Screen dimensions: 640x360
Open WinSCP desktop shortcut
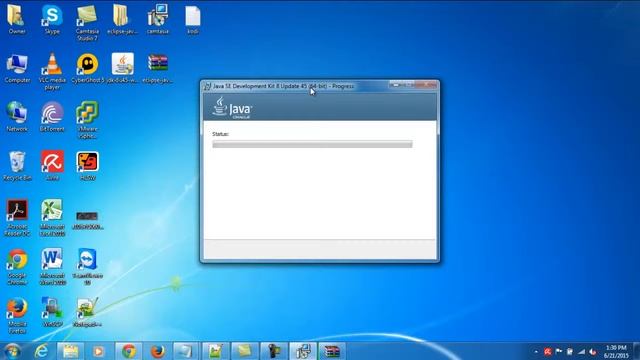click(52, 313)
